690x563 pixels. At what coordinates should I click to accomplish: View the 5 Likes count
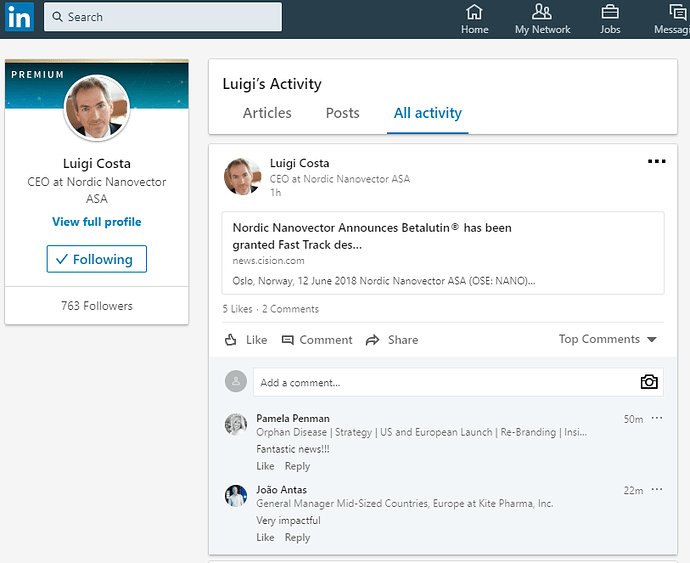237,309
